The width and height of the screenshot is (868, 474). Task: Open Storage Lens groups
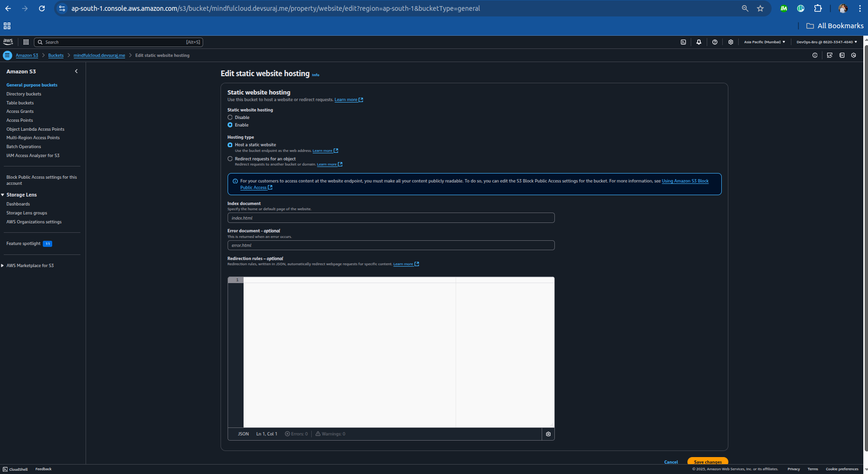pos(27,213)
